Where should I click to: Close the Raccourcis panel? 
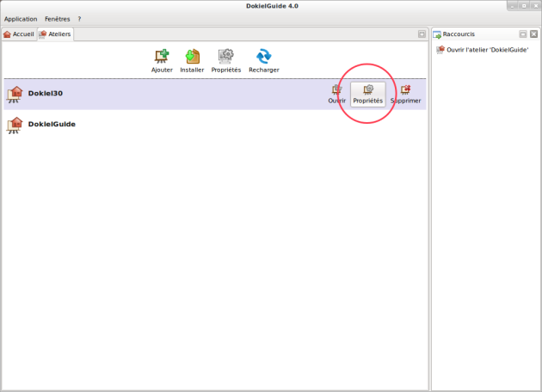coord(533,34)
